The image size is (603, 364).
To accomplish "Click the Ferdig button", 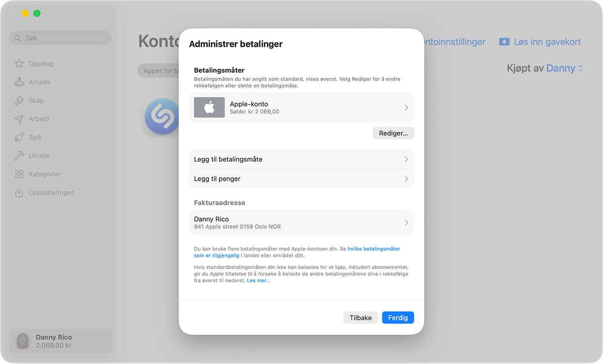I will click(x=398, y=318).
